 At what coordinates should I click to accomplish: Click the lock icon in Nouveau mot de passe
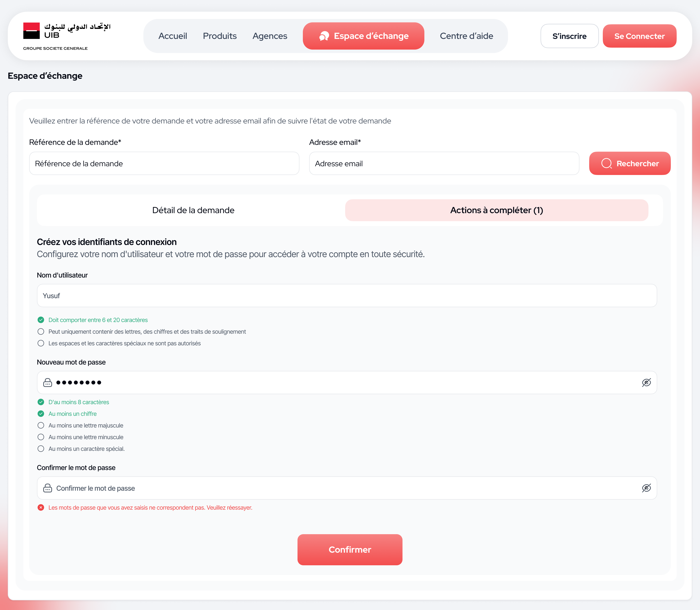[48, 383]
